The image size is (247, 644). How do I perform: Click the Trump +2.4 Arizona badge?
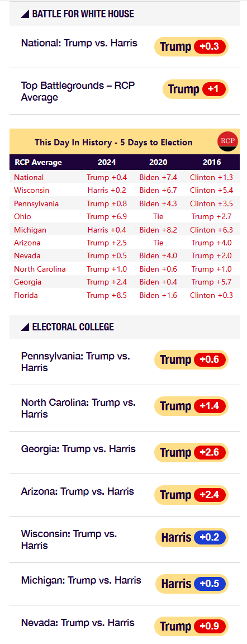(191, 495)
